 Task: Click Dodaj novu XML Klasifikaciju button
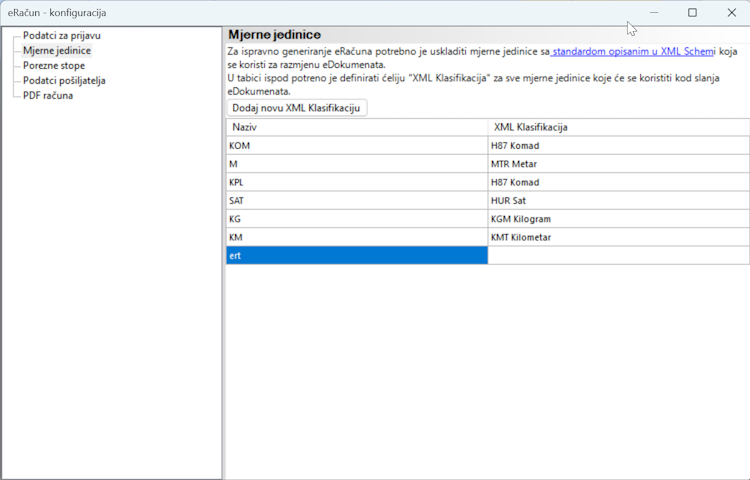296,108
